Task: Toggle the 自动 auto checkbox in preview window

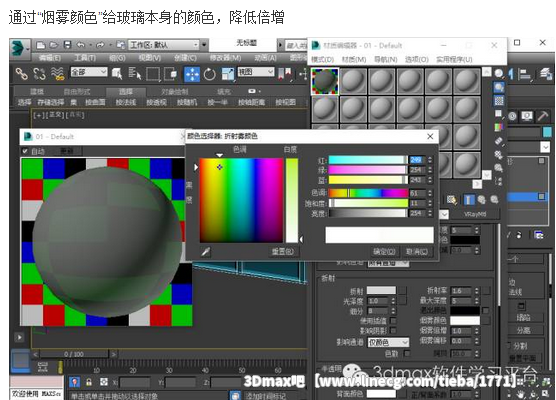Action: [25, 151]
